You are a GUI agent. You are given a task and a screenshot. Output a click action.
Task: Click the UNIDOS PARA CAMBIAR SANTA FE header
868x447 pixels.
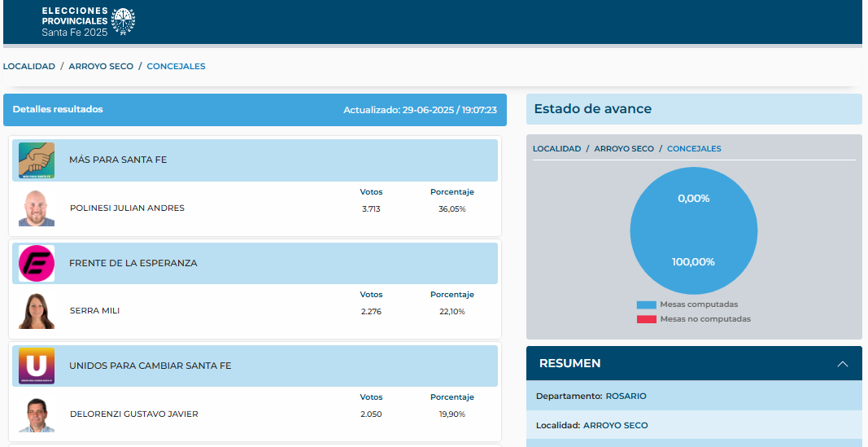(x=255, y=366)
